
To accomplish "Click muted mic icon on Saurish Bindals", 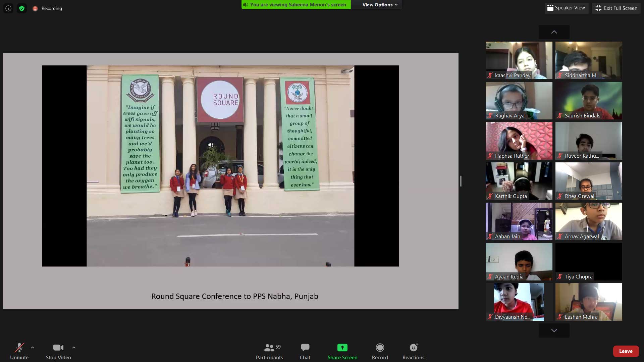I will (560, 116).
